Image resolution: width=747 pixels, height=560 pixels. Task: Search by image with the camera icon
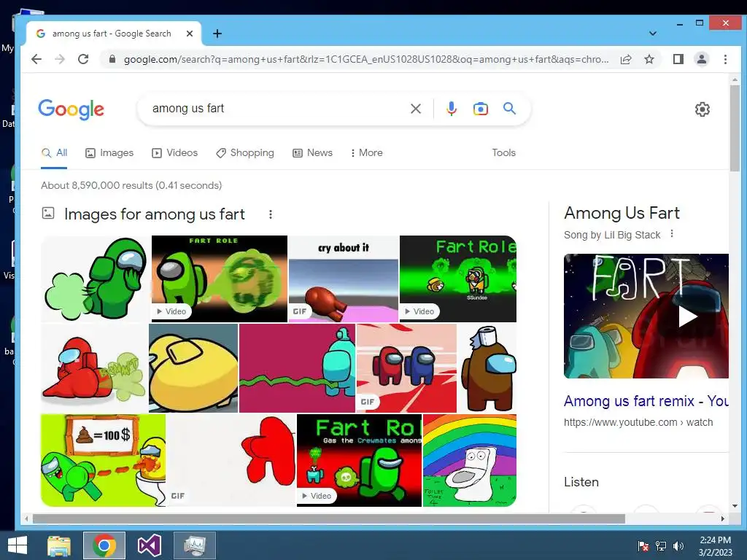[x=480, y=109]
